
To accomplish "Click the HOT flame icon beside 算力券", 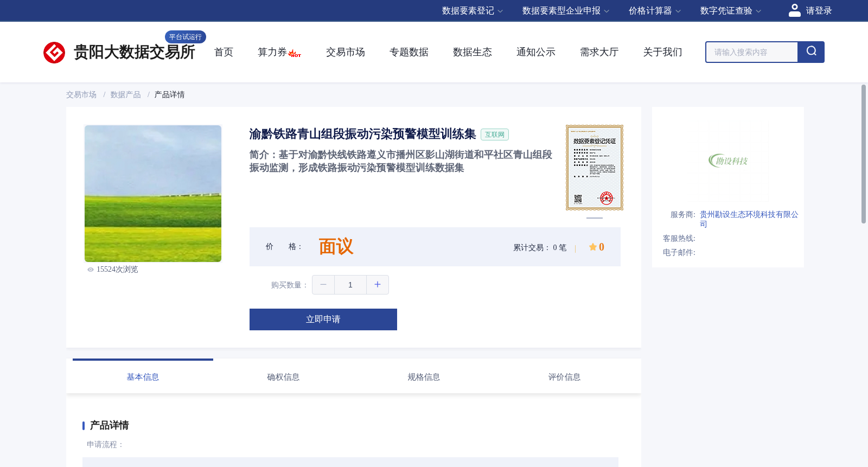I will click(x=295, y=53).
